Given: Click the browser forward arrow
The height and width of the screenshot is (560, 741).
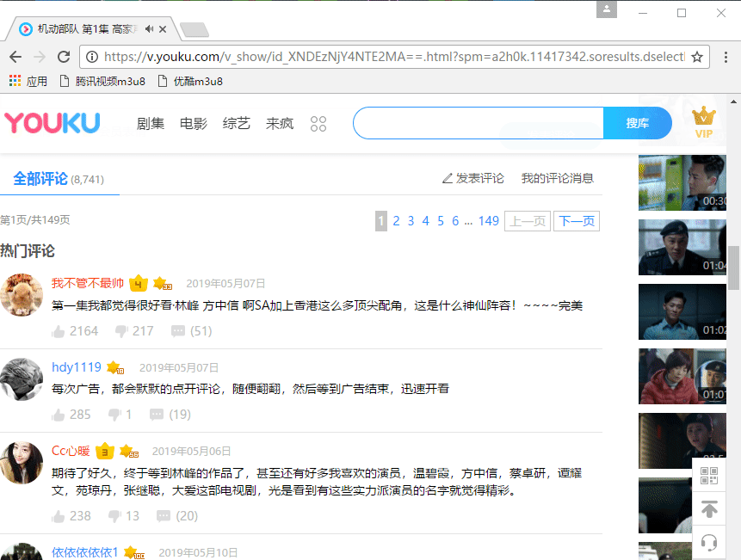Looking at the screenshot, I should (x=40, y=57).
